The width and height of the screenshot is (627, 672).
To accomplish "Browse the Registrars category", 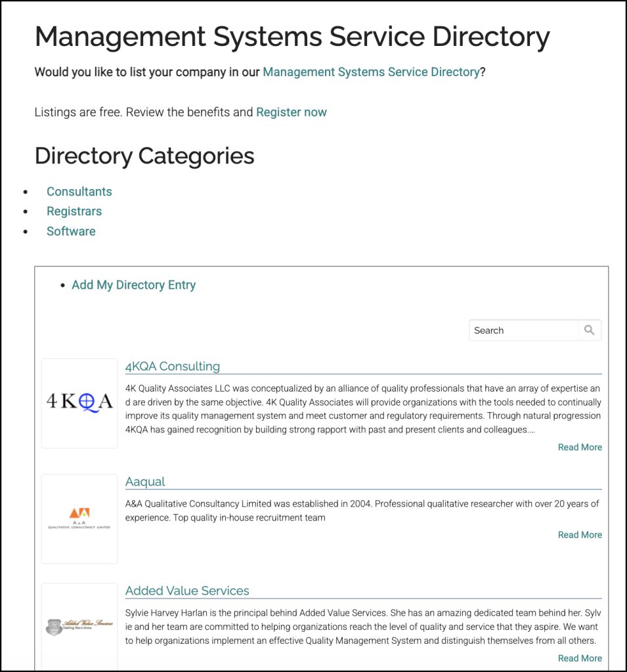I will 74,211.
